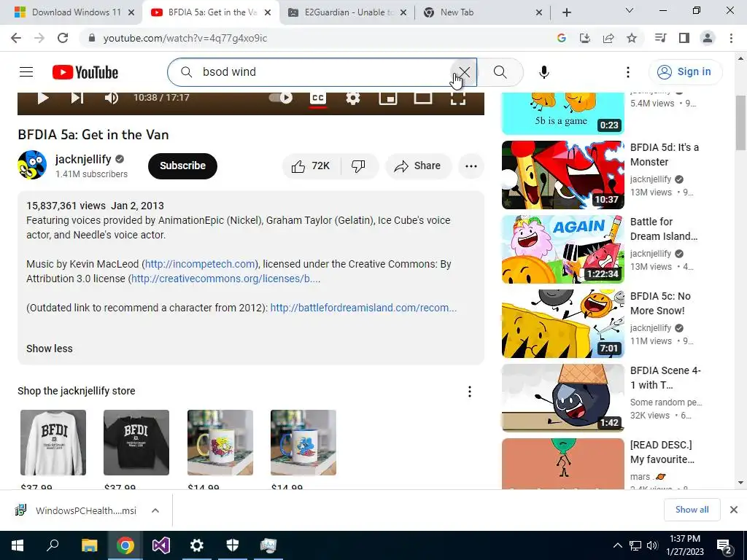Open media controls in toolbar

660,38
